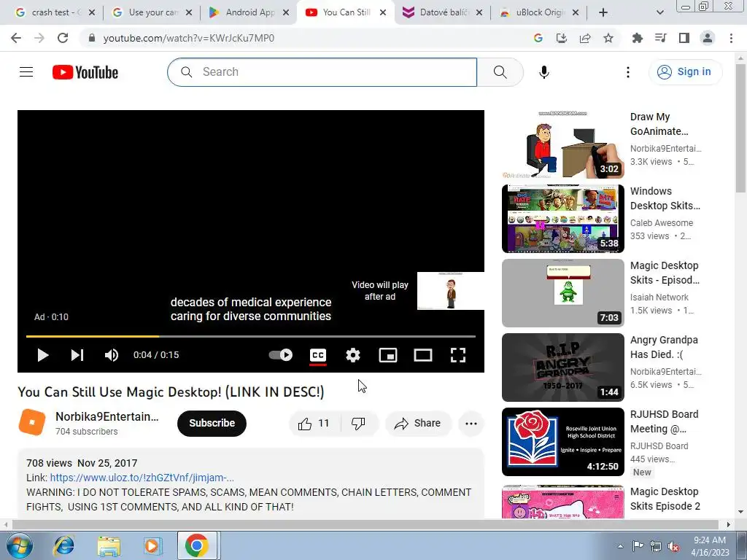This screenshot has width=747, height=560.
Task: Open the YouTube hamburger guide menu
Action: click(x=26, y=72)
